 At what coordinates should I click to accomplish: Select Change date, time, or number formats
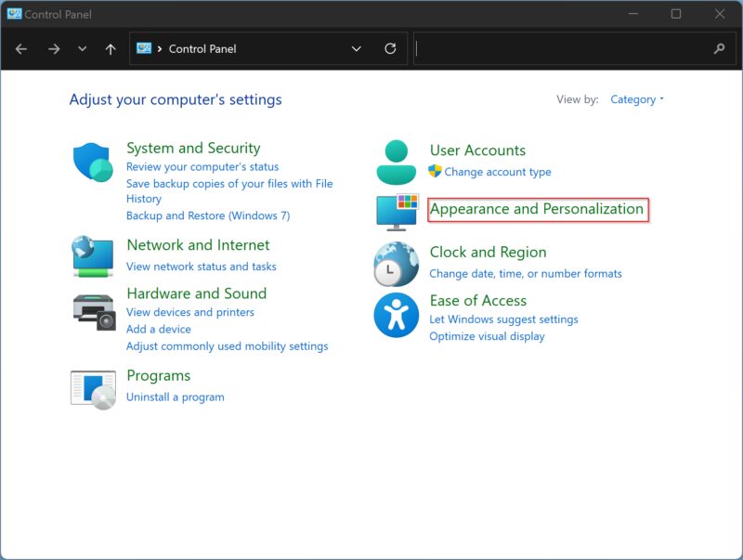(526, 273)
